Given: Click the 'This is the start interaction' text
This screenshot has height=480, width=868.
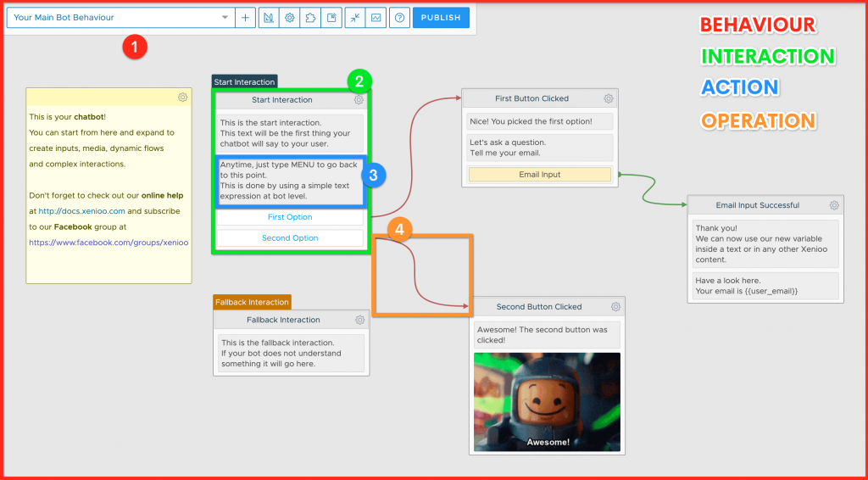Looking at the screenshot, I should point(290,133).
